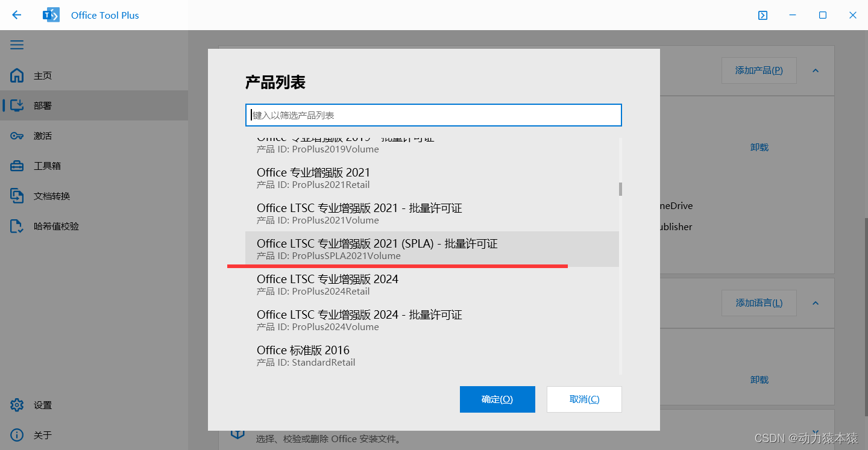Image resolution: width=868 pixels, height=450 pixels.
Task: Open 文档转换 in the sidebar
Action: click(x=94, y=196)
